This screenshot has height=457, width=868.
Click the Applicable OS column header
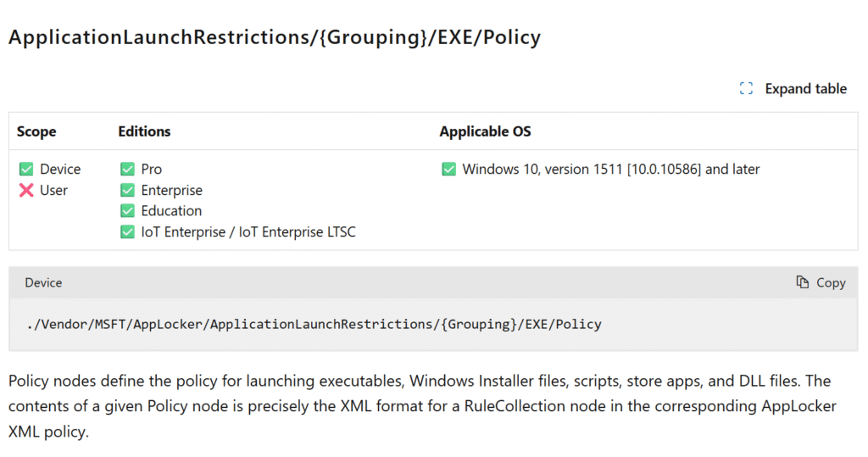pyautogui.click(x=485, y=131)
